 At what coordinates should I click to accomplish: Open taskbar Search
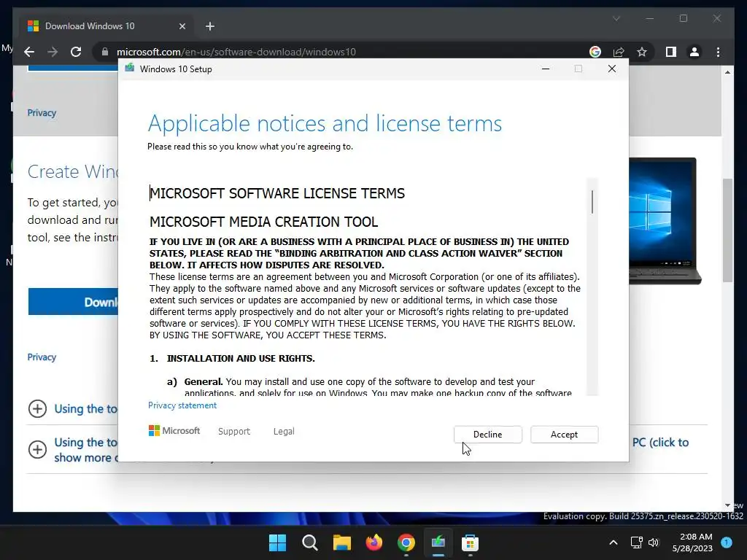(309, 542)
